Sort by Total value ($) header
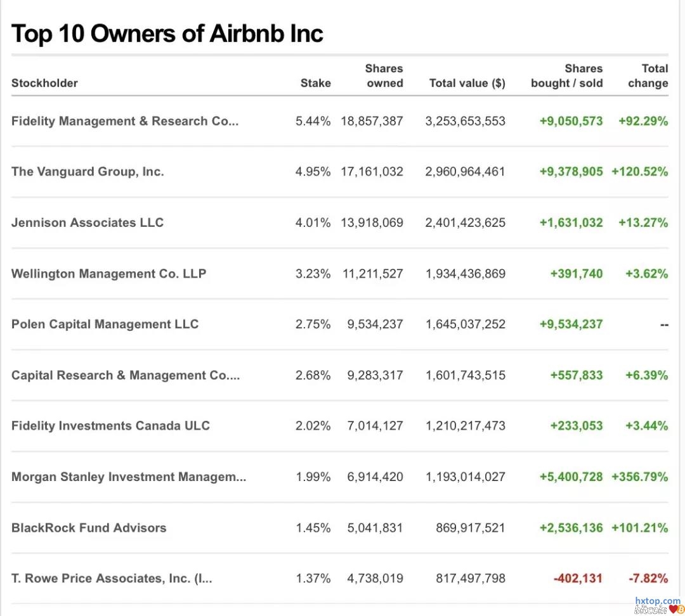Viewport: 685px width, 616px height. pos(467,83)
